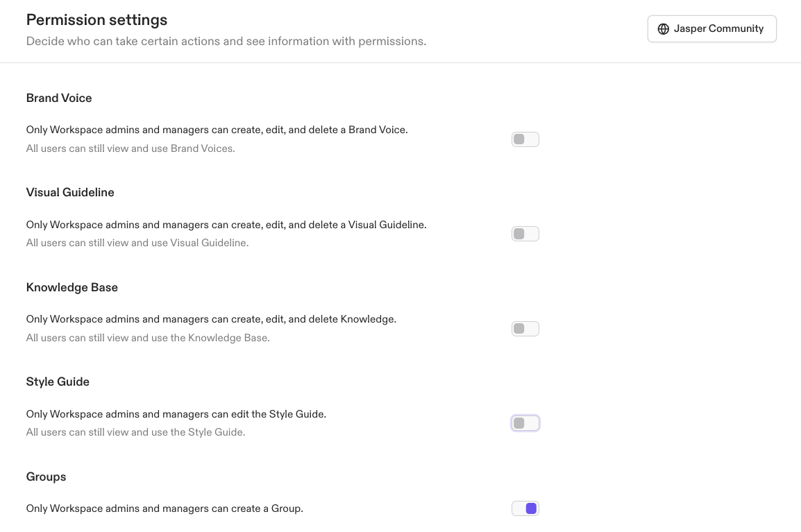801x532 pixels.
Task: Turn on the Visual Guideline restriction toggle
Action: coord(525,234)
